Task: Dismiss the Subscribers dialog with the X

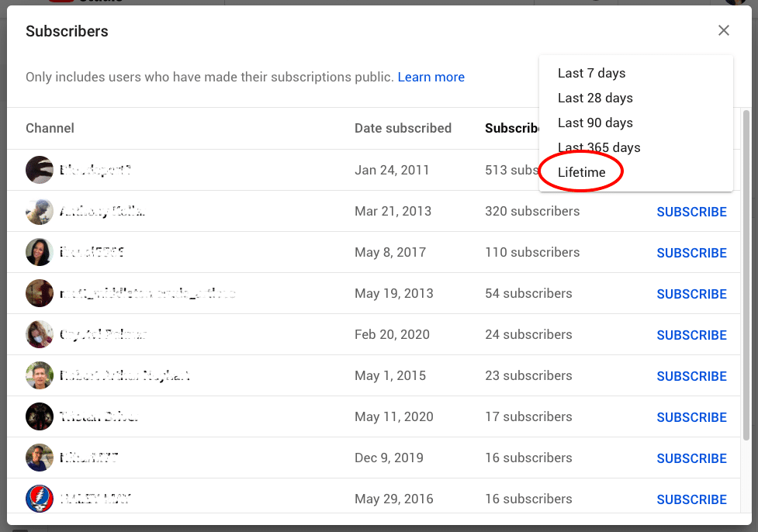Action: tap(723, 30)
